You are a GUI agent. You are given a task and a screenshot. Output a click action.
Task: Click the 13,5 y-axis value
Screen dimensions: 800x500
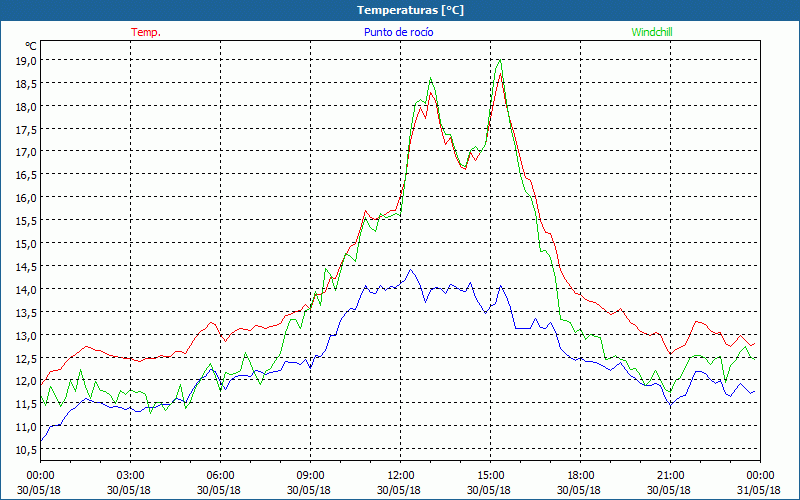point(27,312)
